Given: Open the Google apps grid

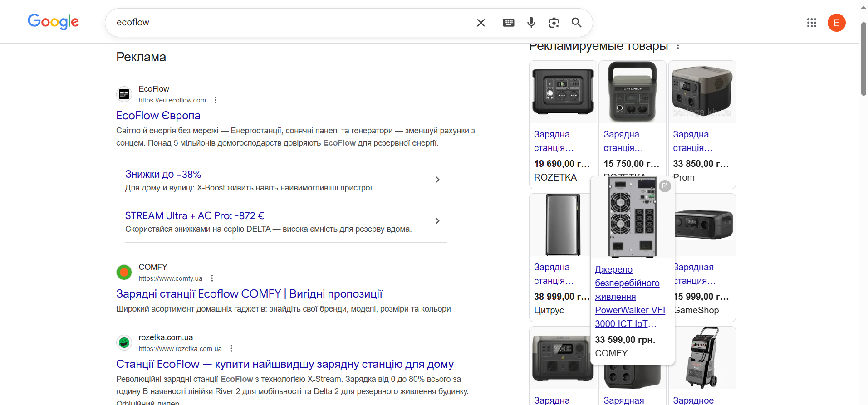Looking at the screenshot, I should [x=812, y=23].
